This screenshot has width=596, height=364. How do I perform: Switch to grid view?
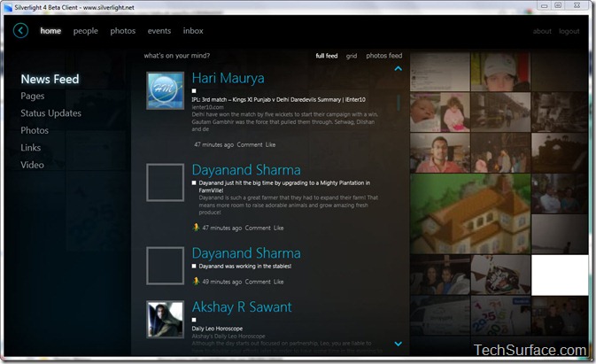tap(352, 56)
